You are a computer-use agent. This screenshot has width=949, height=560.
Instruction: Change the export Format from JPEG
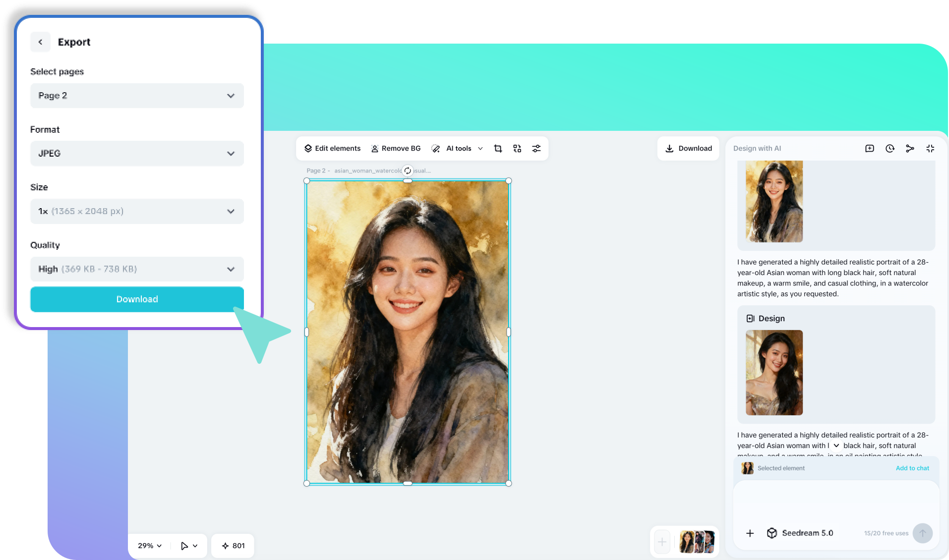(136, 153)
